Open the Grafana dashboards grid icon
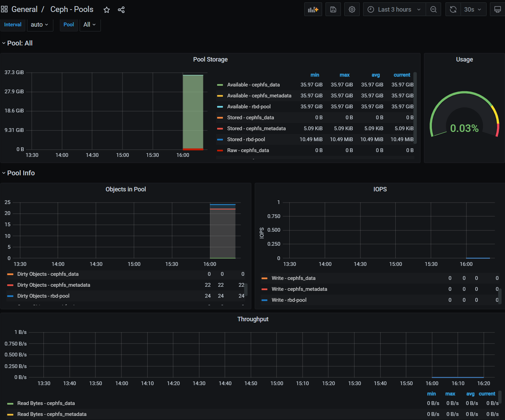The width and height of the screenshot is (505, 420). [4, 9]
